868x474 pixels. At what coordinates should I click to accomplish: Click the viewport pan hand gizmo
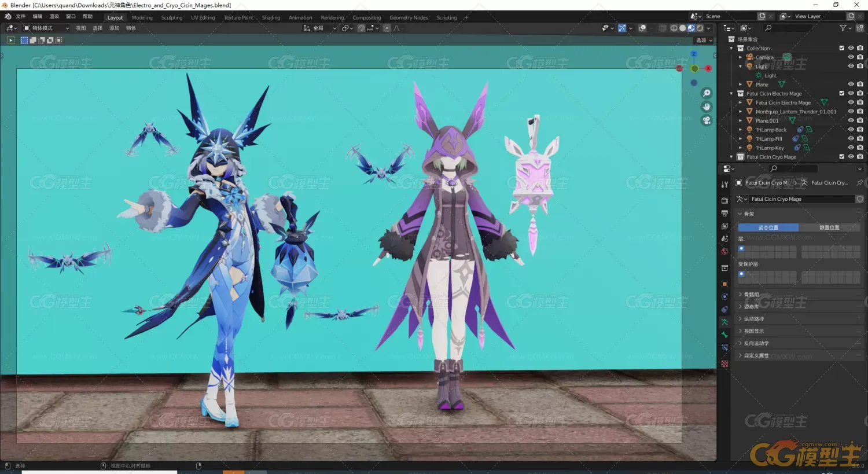[707, 106]
